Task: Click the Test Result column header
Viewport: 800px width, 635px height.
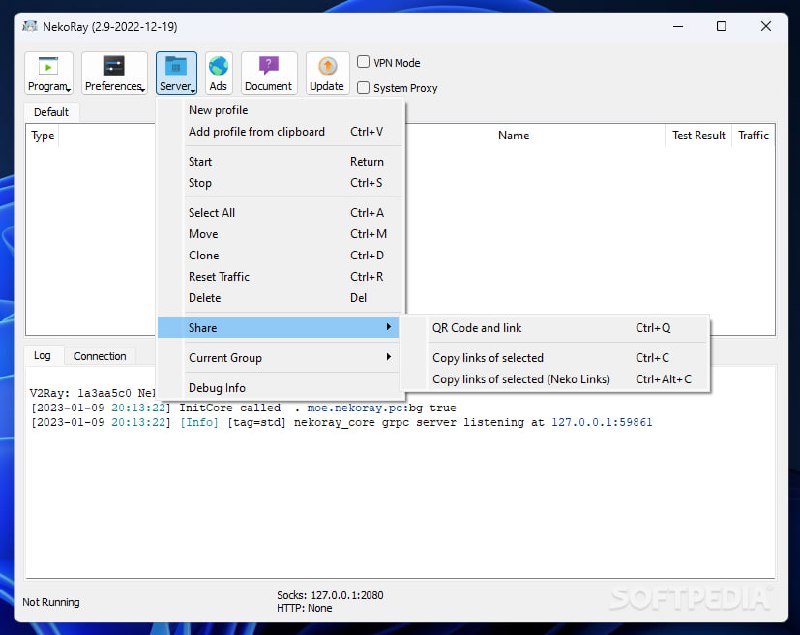Action: (x=698, y=136)
